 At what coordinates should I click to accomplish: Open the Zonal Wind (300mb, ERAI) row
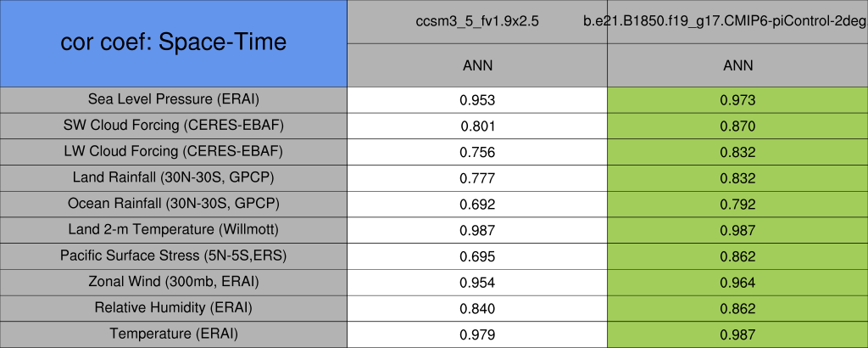(173, 282)
